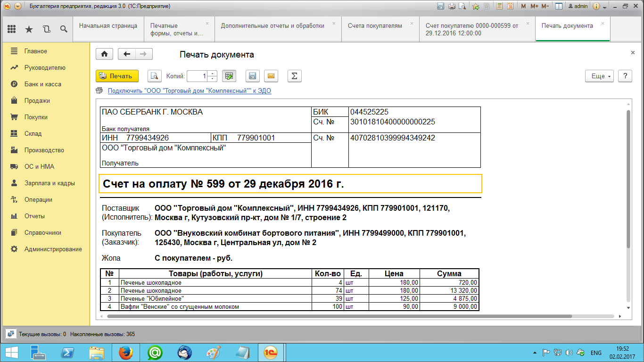Click the M memory button

pos(523,7)
